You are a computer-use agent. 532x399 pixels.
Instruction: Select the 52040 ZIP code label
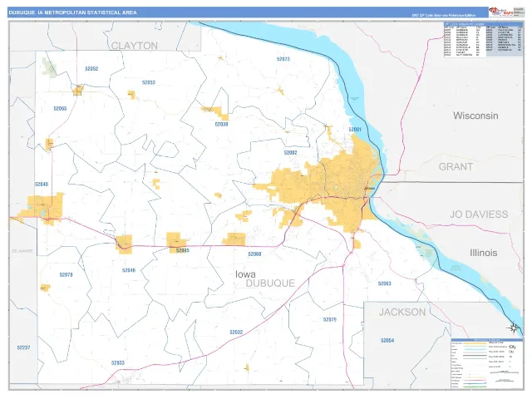[42, 185]
